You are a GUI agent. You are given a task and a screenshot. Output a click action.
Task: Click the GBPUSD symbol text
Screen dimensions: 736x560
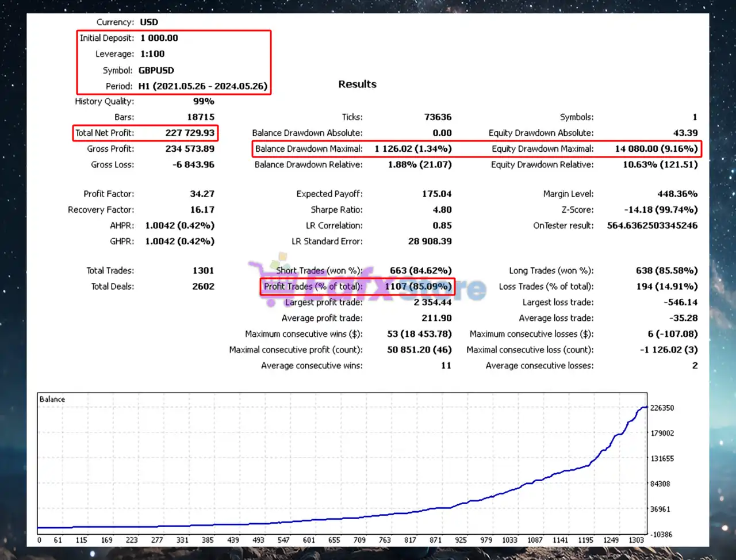pyautogui.click(x=156, y=70)
